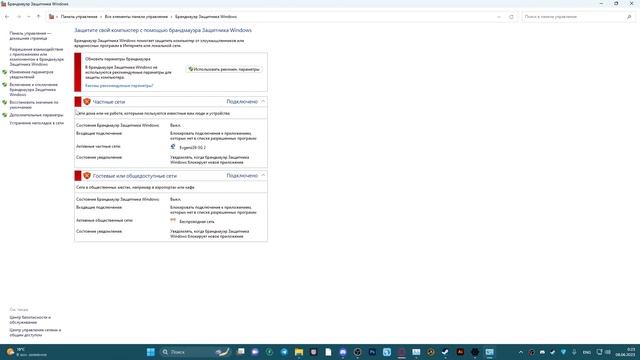Open Telegram from the taskbar
Viewport: 640px width, 360px height.
click(284, 352)
